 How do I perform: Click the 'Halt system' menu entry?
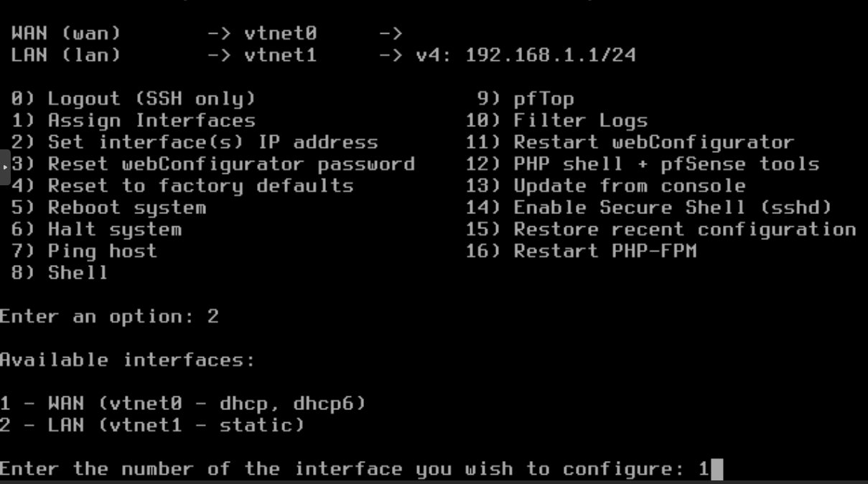click(114, 230)
